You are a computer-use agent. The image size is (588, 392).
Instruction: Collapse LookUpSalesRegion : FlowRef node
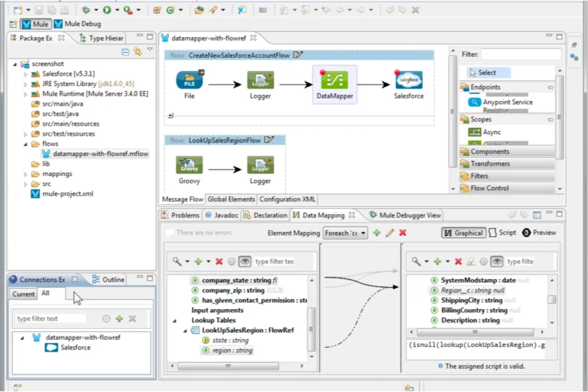coord(185,330)
